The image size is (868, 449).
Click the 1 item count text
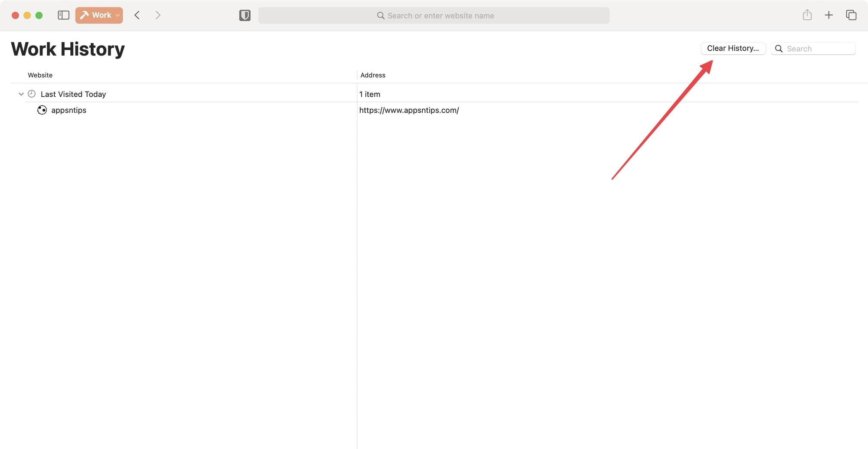pos(370,94)
